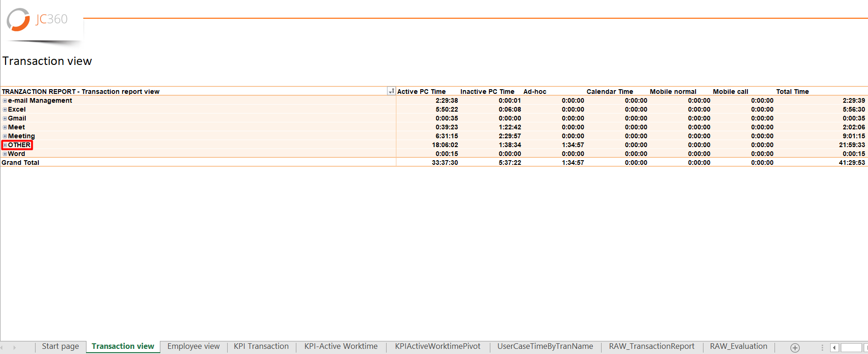Open the RAW_TransactionReport sheet
Viewport: 868px width, 354px height.
[x=651, y=347]
